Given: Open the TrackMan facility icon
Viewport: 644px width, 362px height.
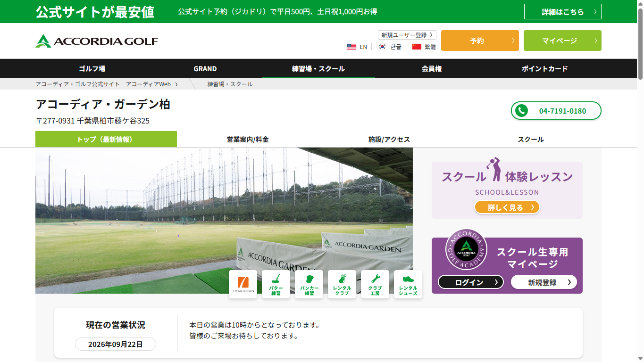Looking at the screenshot, I should [243, 284].
